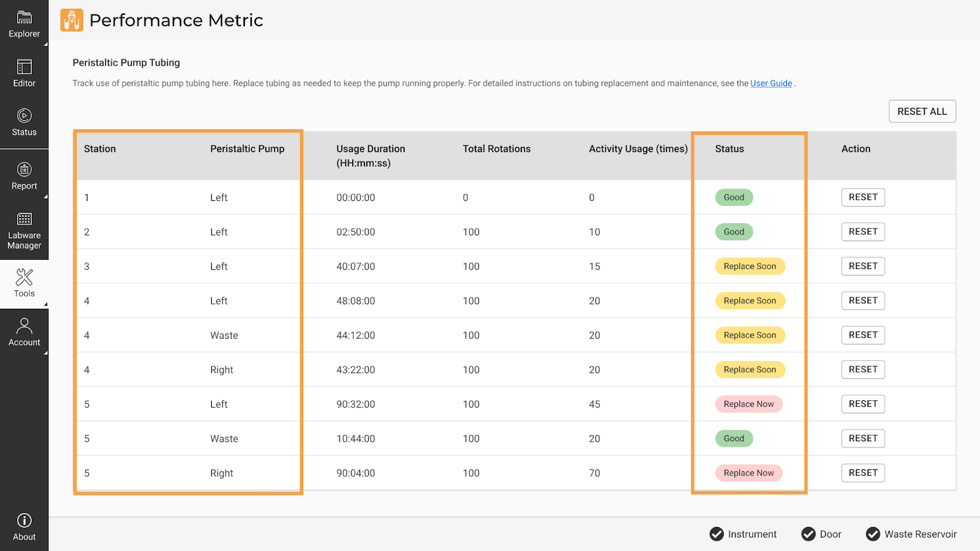Open Labware Manager plate icon
The width and height of the screenshot is (980, 551).
24,219
